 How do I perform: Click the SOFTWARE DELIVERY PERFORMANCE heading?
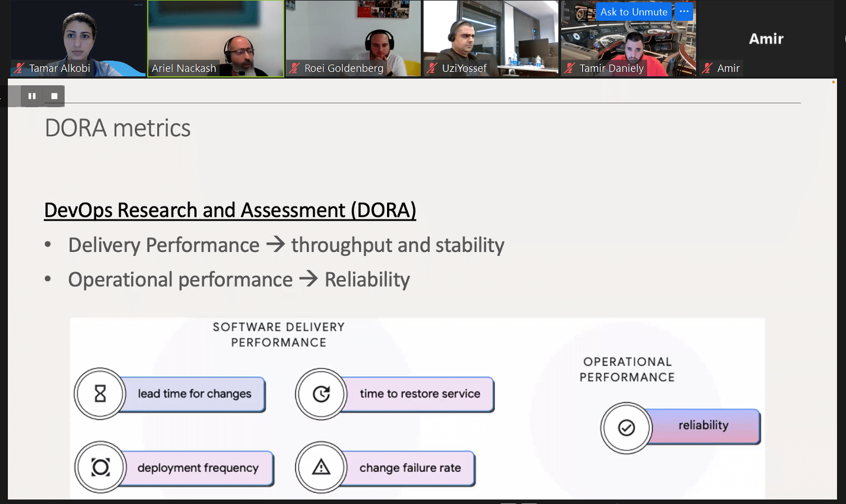pos(279,335)
